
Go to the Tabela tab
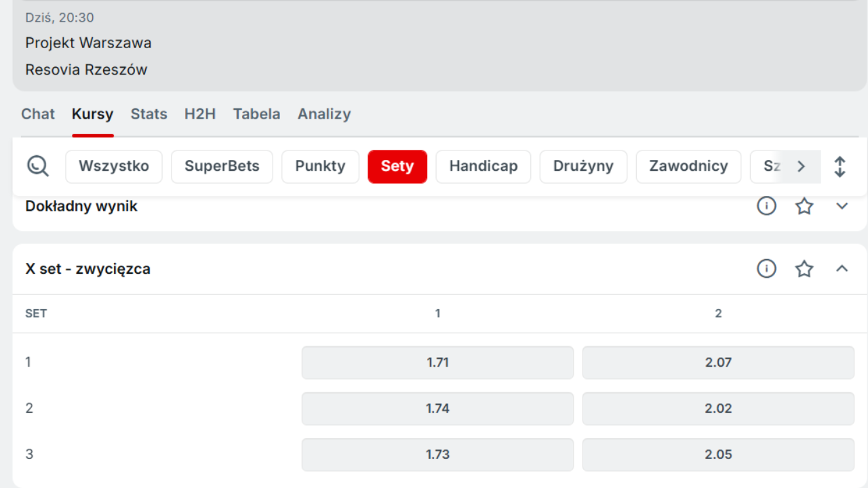pyautogui.click(x=256, y=114)
